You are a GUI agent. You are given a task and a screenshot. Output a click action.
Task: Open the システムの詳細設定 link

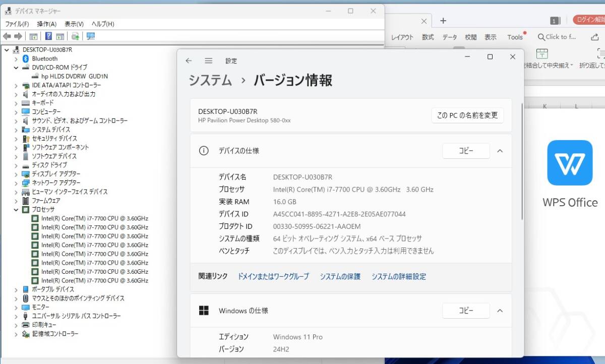click(399, 276)
